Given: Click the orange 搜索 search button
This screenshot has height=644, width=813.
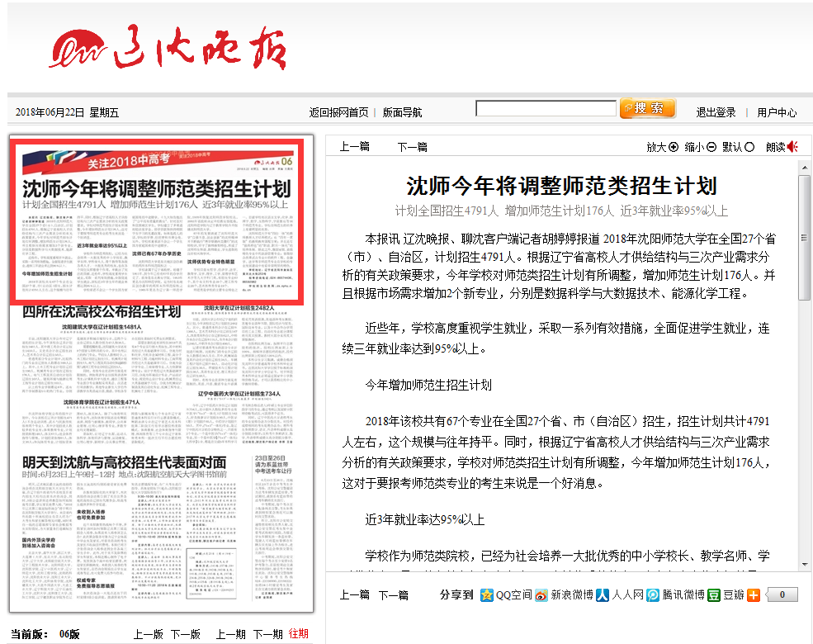Looking at the screenshot, I should (648, 109).
